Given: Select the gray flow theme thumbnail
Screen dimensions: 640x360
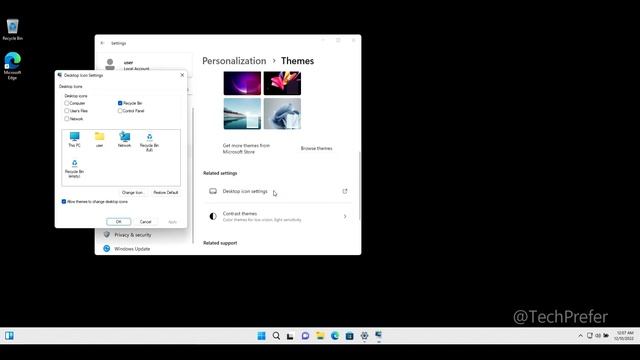Looking at the screenshot, I should point(282,113).
